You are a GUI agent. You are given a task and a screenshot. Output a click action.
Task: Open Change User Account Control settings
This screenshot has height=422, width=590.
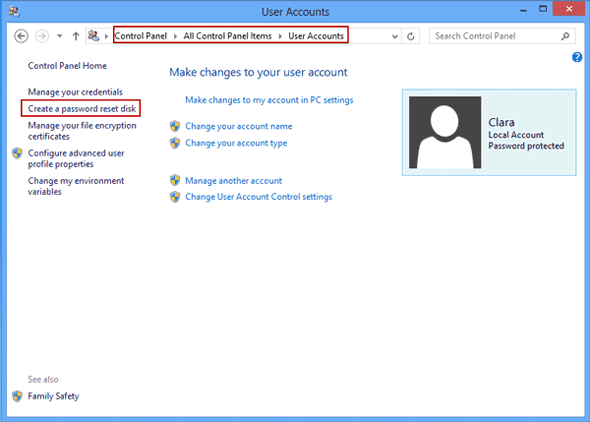(x=259, y=197)
